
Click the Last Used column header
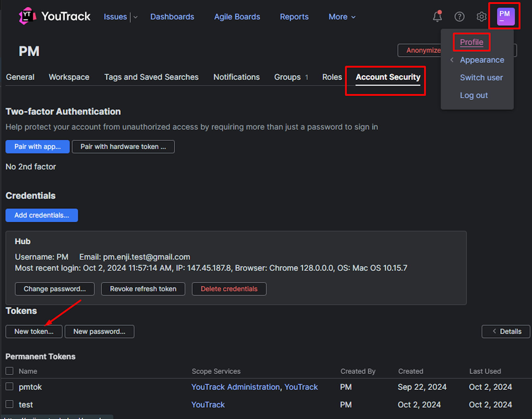pos(485,371)
